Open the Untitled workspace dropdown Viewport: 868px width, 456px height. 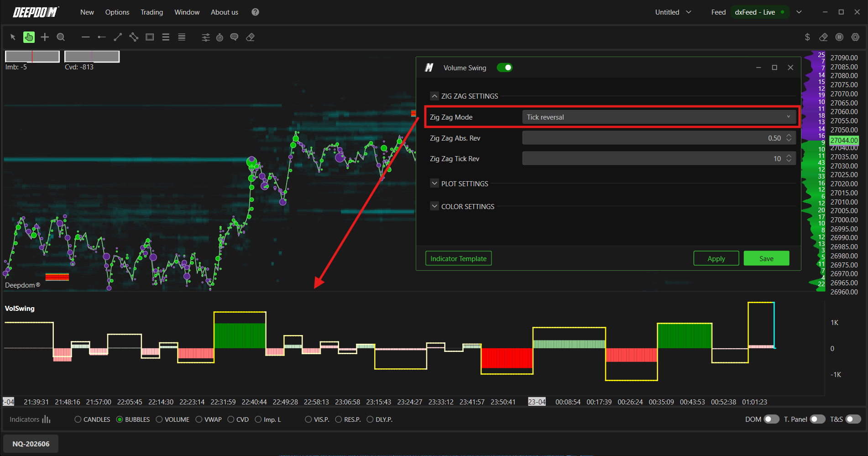(x=673, y=12)
